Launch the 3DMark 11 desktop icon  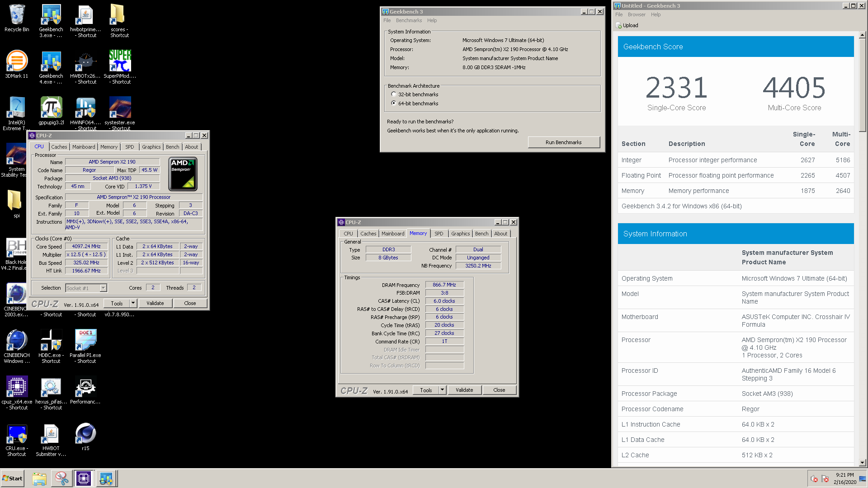tap(17, 64)
